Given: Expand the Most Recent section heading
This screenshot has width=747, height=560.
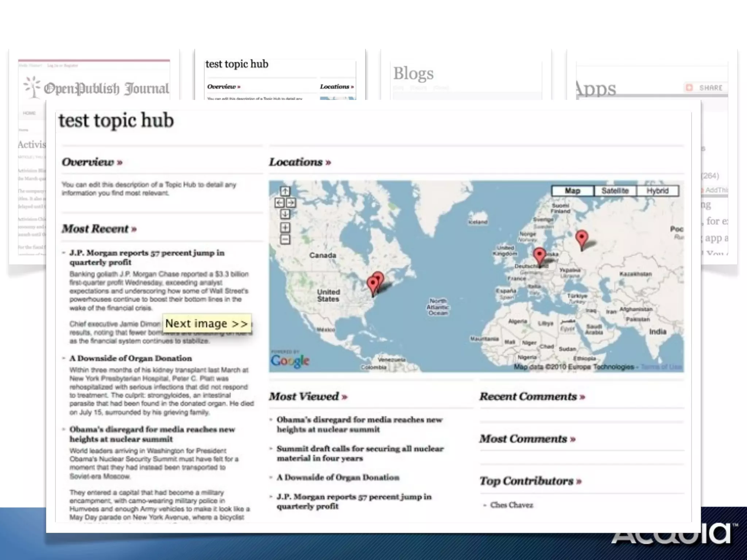Looking at the screenshot, I should [x=99, y=229].
